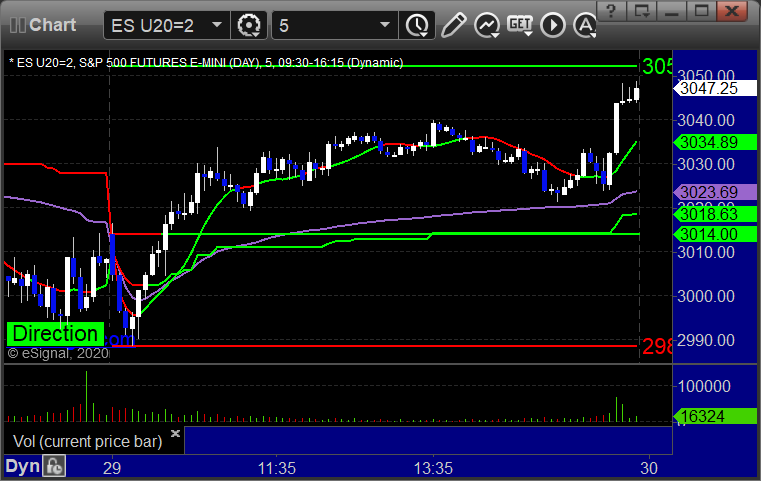Close the Vol (current price bar) panel
Image resolution: width=761 pixels, height=481 pixels.
point(175,433)
